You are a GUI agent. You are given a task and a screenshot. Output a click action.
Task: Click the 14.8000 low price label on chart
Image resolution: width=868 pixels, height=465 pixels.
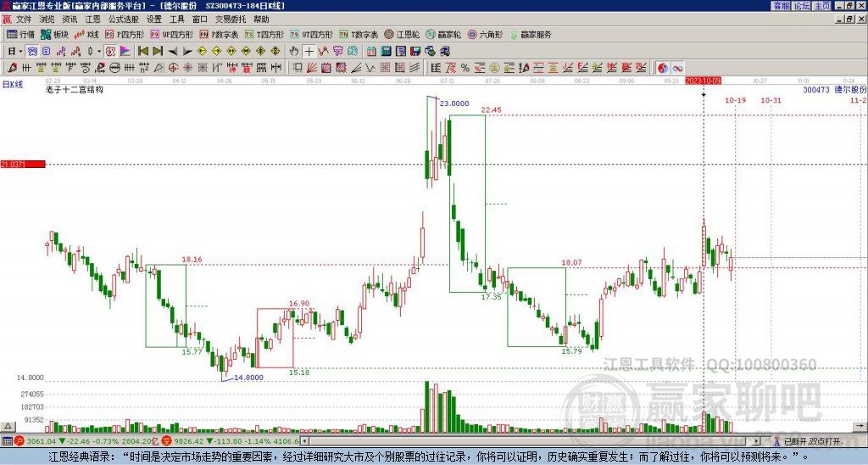coord(248,378)
